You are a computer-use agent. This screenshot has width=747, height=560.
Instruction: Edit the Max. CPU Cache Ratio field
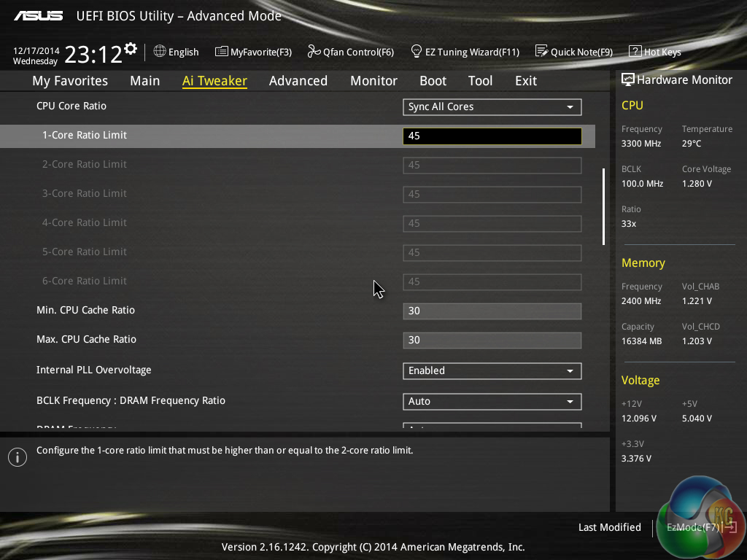click(492, 340)
